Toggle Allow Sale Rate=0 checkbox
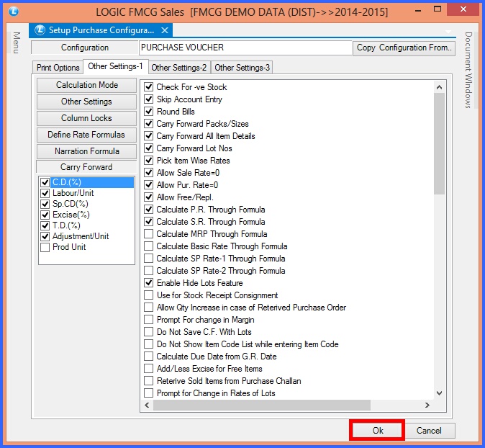The height and width of the screenshot is (448, 485). tap(149, 172)
